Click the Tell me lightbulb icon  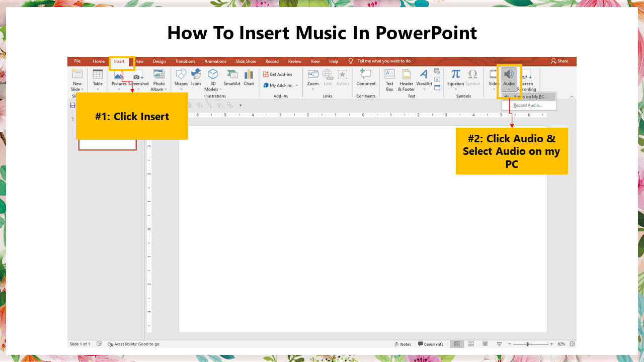pyautogui.click(x=351, y=61)
